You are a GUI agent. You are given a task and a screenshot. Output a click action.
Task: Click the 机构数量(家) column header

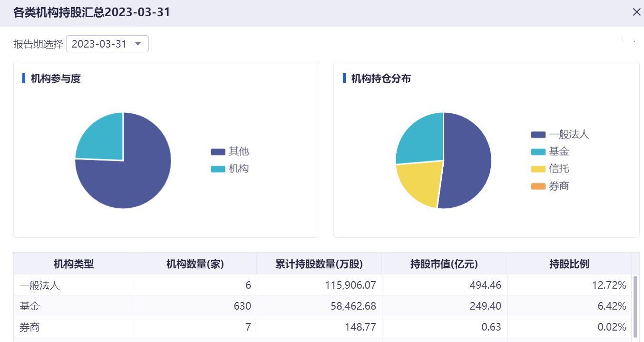point(195,264)
